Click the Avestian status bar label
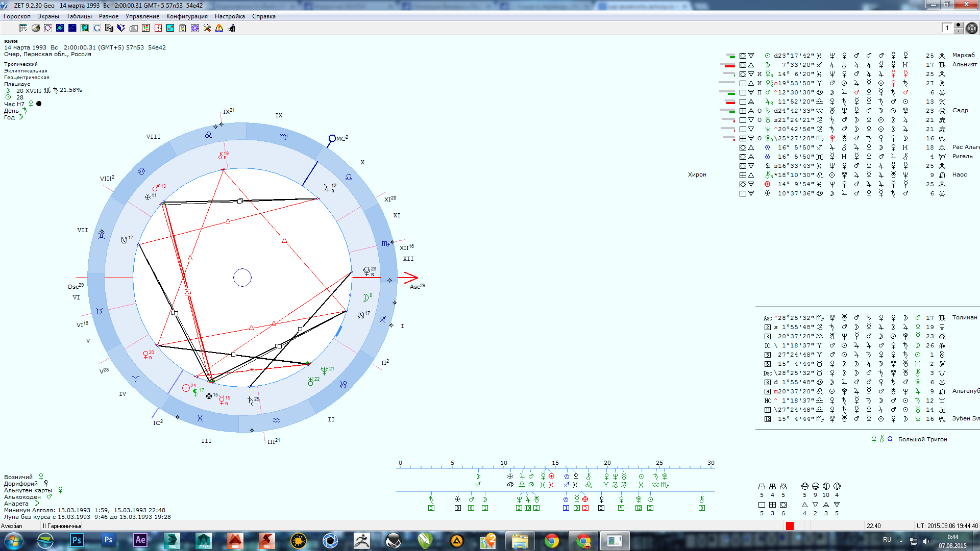The image size is (980, 551). tap(12, 526)
